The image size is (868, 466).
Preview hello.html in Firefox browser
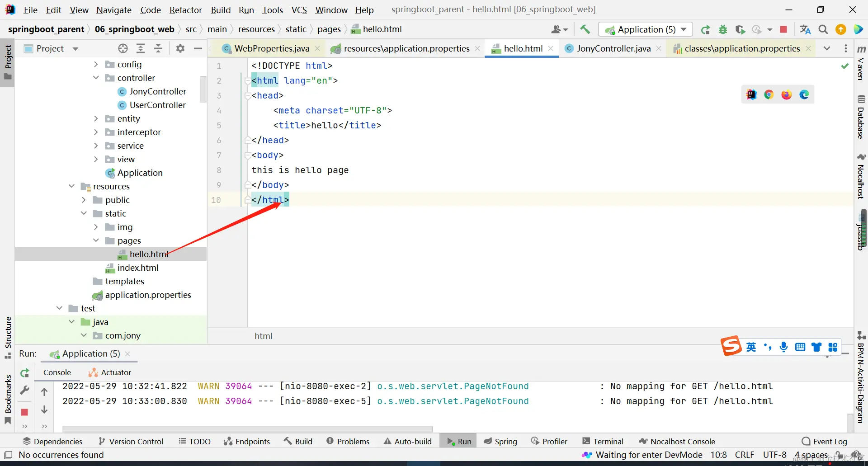[x=787, y=94]
